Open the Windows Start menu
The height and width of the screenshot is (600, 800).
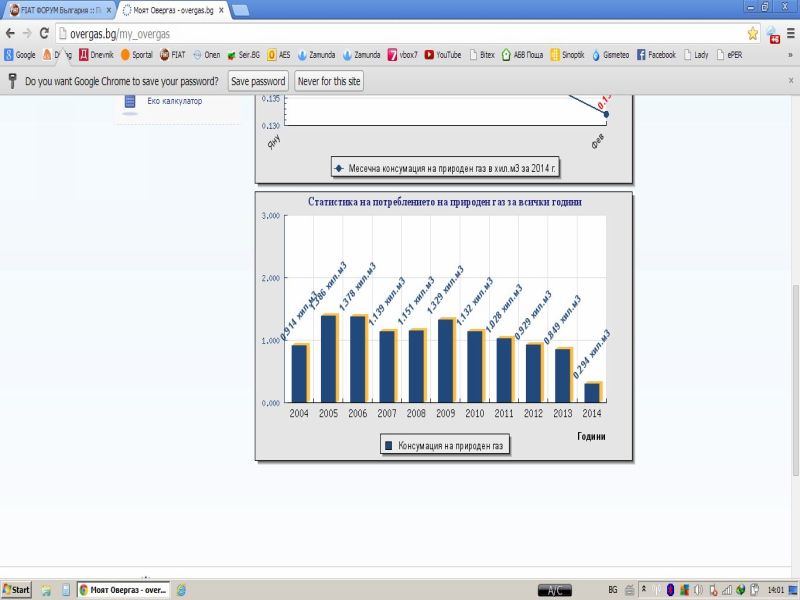[16, 590]
